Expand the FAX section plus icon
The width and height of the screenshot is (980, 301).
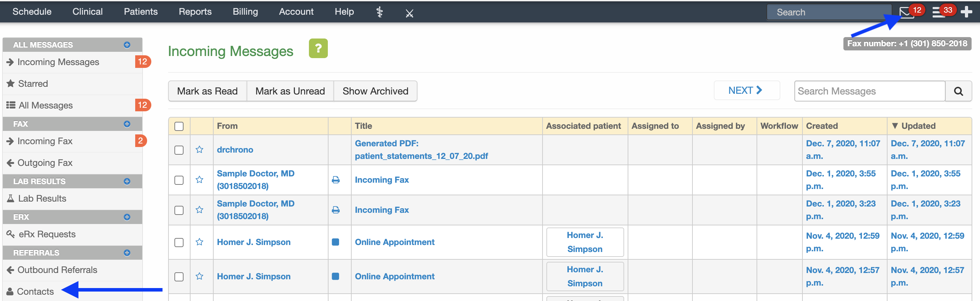click(127, 124)
